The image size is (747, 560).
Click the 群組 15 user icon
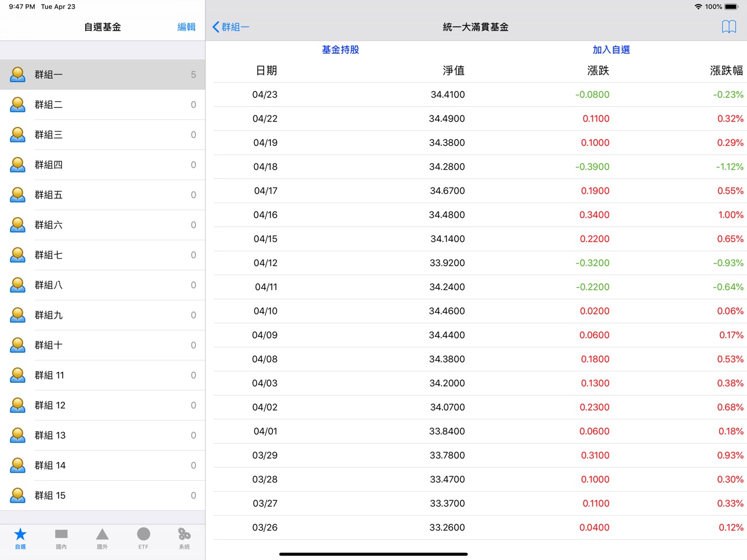click(x=18, y=496)
